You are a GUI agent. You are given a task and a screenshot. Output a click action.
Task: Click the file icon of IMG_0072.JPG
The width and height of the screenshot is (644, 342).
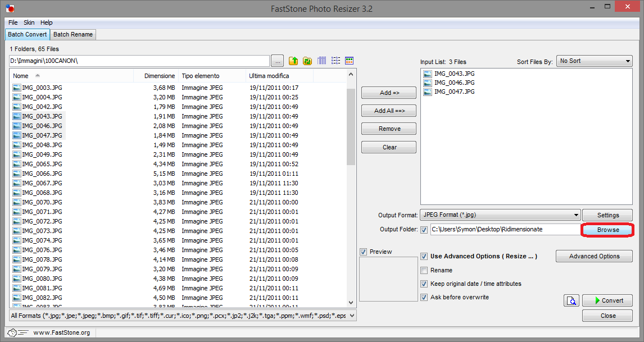pos(17,221)
